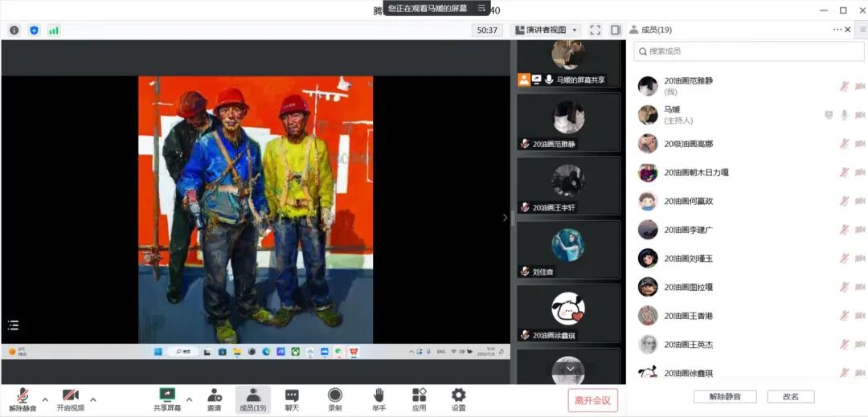Click Windows Start in shared screen taskbar
The width and height of the screenshot is (868, 417).
[158, 351]
